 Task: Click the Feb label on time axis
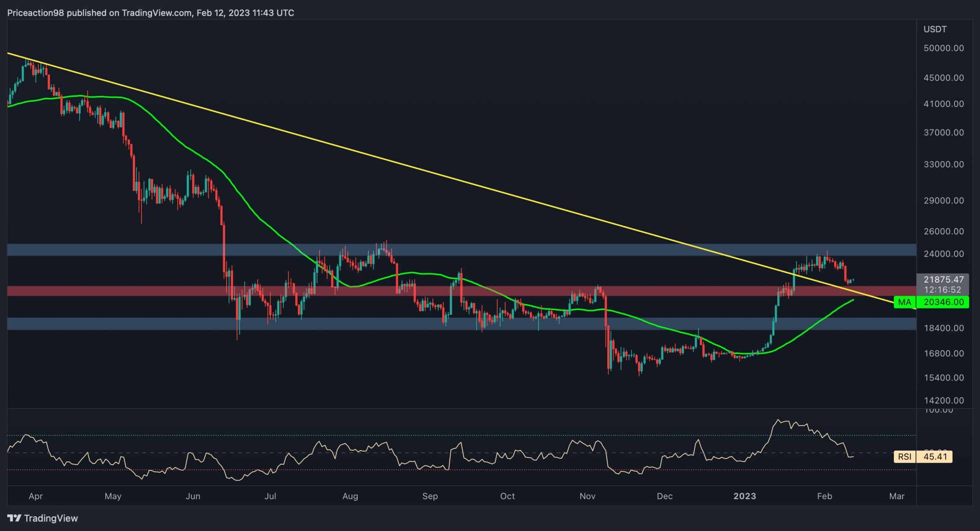click(824, 496)
